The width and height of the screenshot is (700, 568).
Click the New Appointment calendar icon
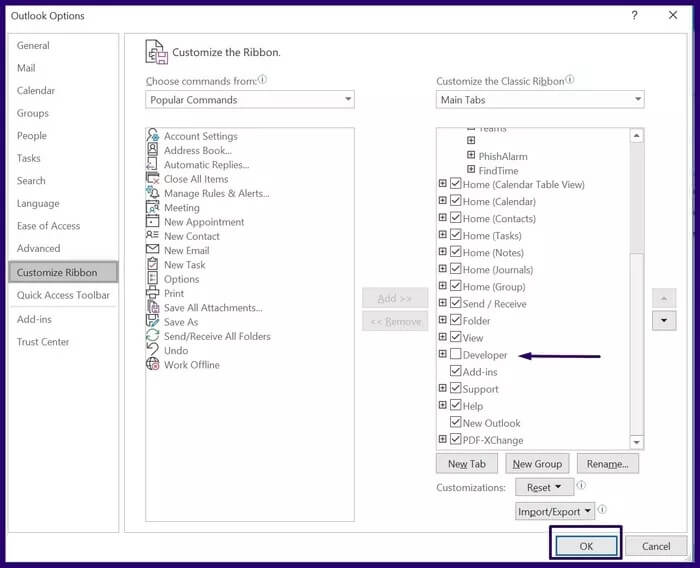tap(153, 221)
